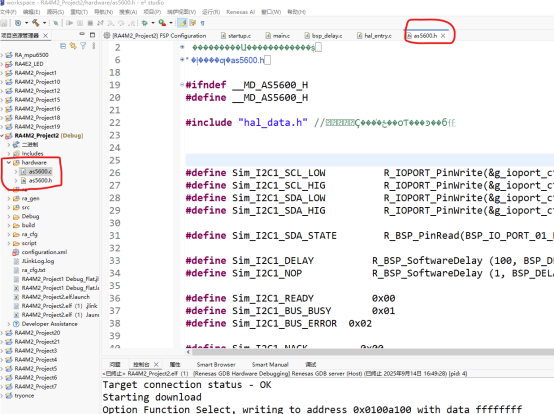Click the Build hammer icon
Screen dimensions: 554x414
[35, 23]
